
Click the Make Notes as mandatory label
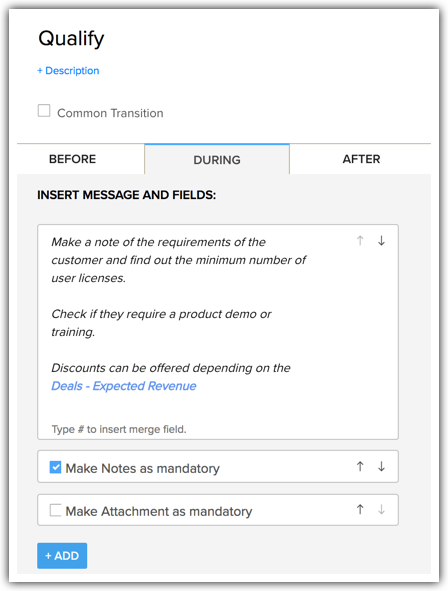pos(142,469)
